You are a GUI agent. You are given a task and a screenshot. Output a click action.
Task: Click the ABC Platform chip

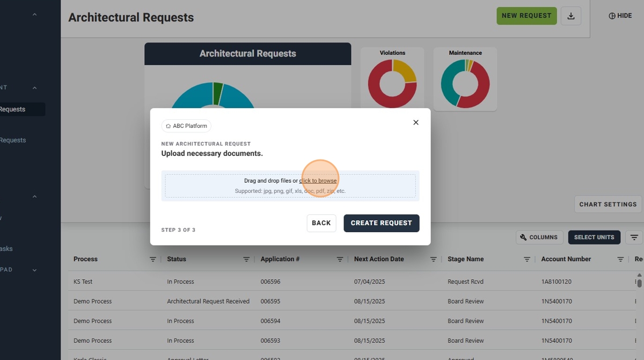coord(186,126)
